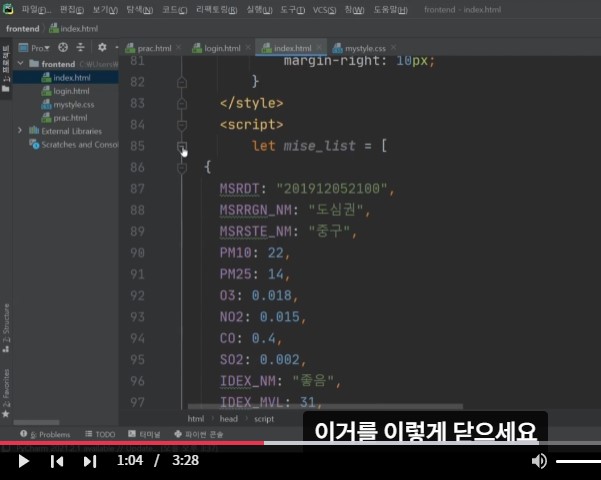Open the 파이썬 콘솔 tool window
This screenshot has width=601, height=480.
coord(199,434)
